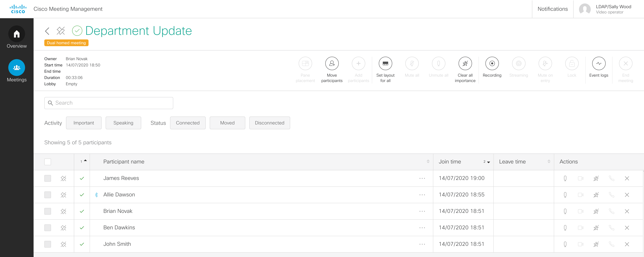
Task: Select Ben Dawkins' row checkbox
Action: pos(47,228)
